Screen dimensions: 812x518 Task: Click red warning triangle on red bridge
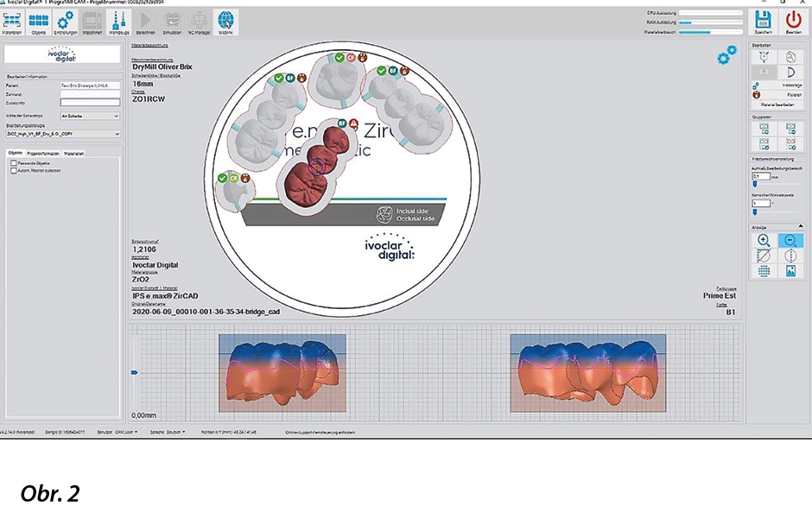[x=353, y=123]
